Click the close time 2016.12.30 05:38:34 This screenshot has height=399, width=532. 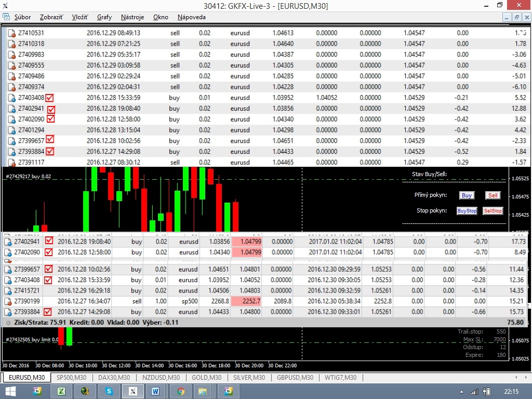tap(334, 301)
